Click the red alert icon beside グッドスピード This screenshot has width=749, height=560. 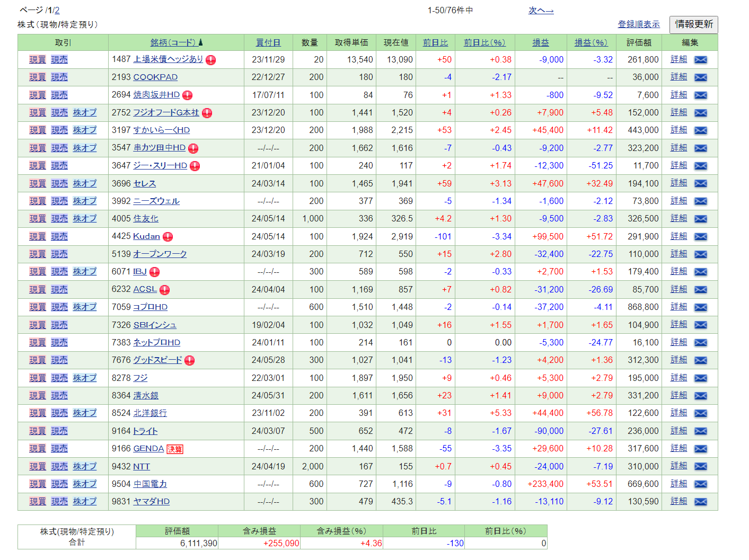coord(190,361)
